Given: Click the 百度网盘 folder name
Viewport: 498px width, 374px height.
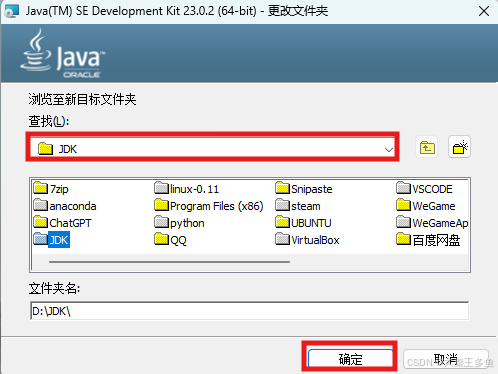Looking at the screenshot, I should (436, 240).
